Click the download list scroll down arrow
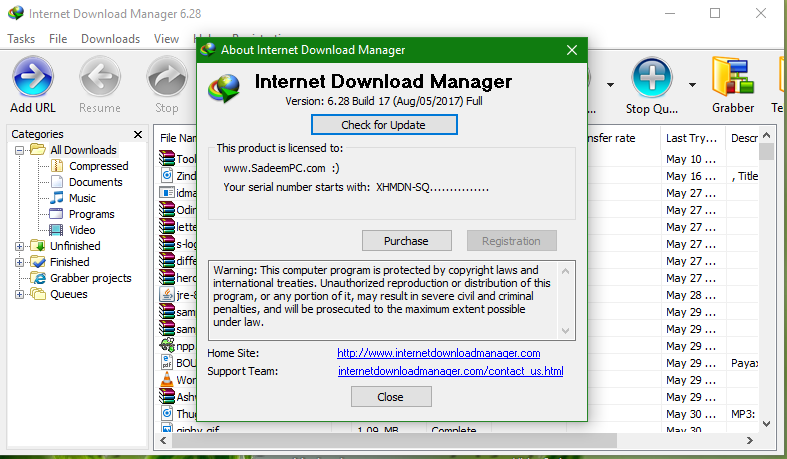This screenshot has height=459, width=787. tap(766, 424)
